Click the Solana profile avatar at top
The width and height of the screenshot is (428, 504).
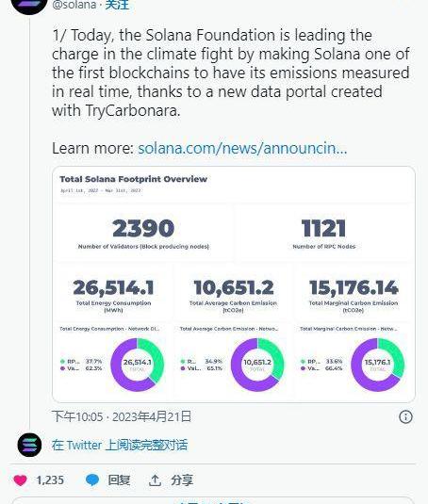coord(29,5)
